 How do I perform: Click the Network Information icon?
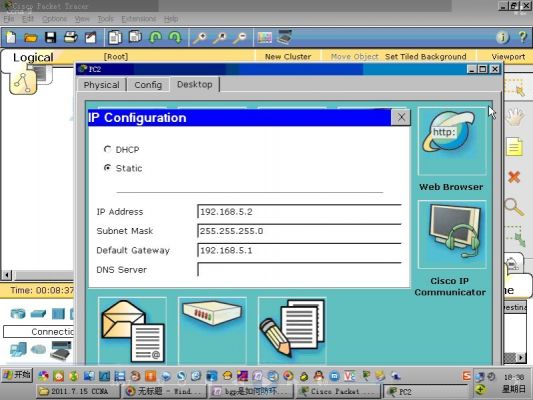[502, 37]
